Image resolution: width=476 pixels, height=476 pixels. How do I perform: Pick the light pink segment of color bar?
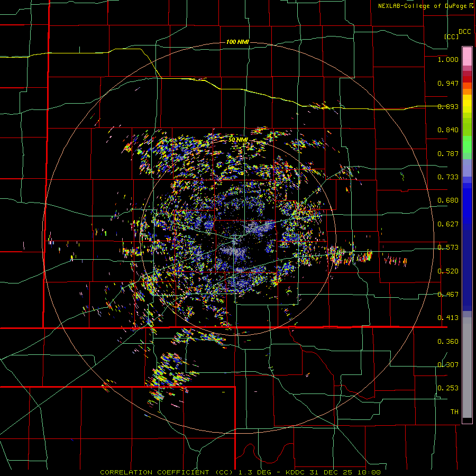click(x=467, y=56)
